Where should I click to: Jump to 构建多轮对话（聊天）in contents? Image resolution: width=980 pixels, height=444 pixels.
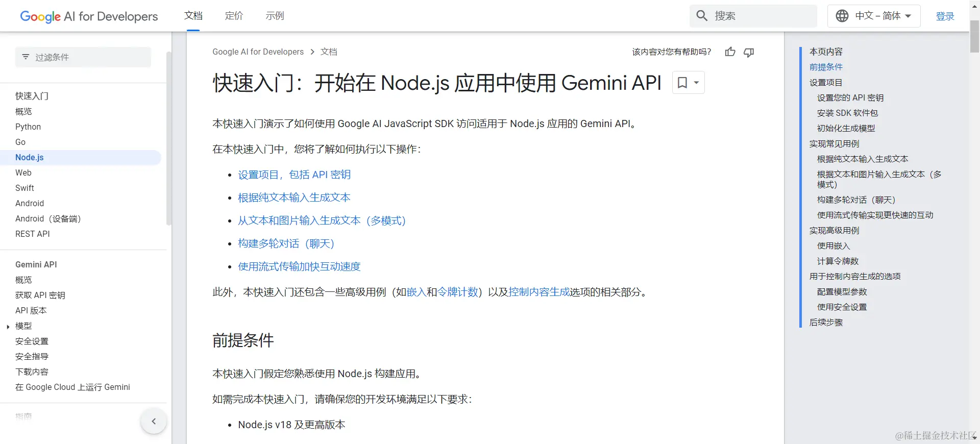tap(856, 200)
